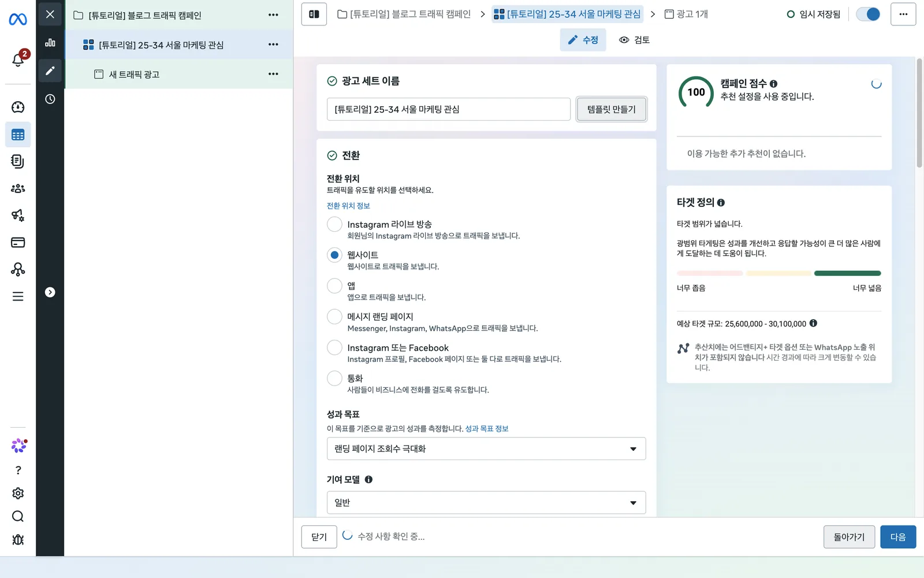This screenshot has height=578, width=924.
Task: Open help question mark icon
Action: 18,470
